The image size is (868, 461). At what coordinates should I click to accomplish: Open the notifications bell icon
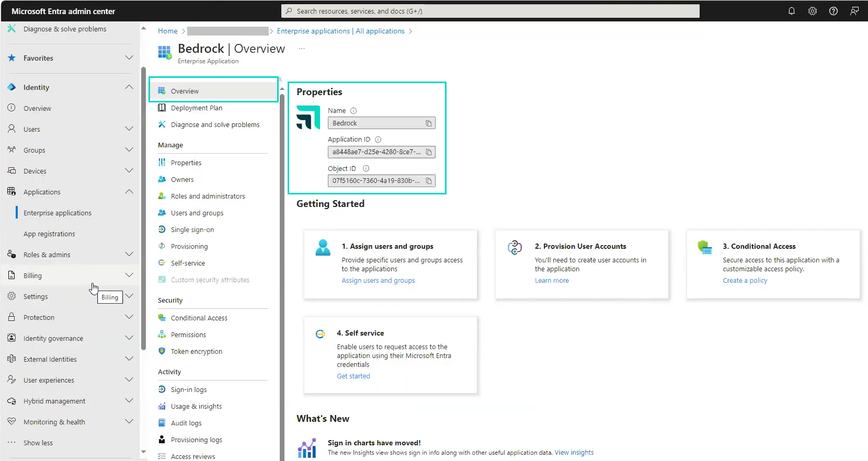tap(792, 11)
